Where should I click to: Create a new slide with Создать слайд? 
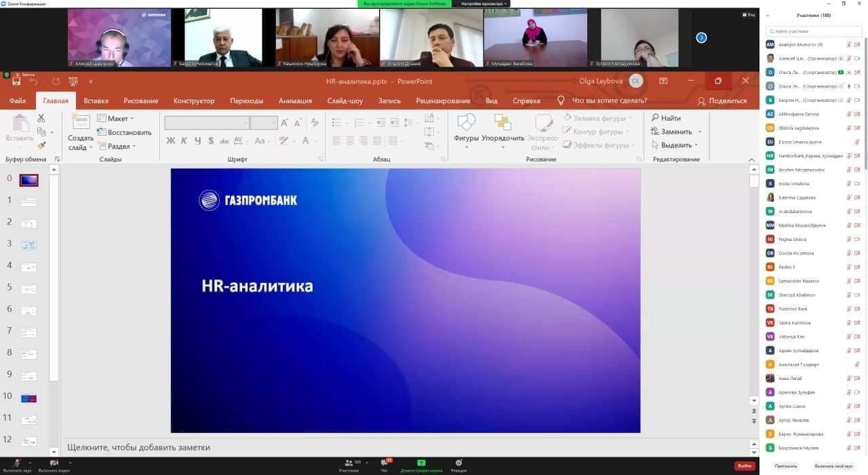click(x=81, y=132)
